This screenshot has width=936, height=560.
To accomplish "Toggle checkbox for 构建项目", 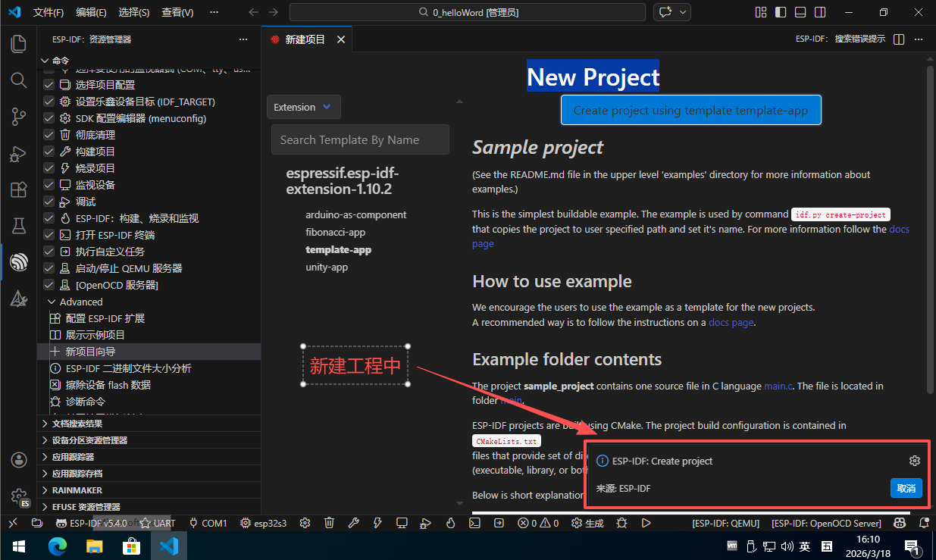I will 49,152.
